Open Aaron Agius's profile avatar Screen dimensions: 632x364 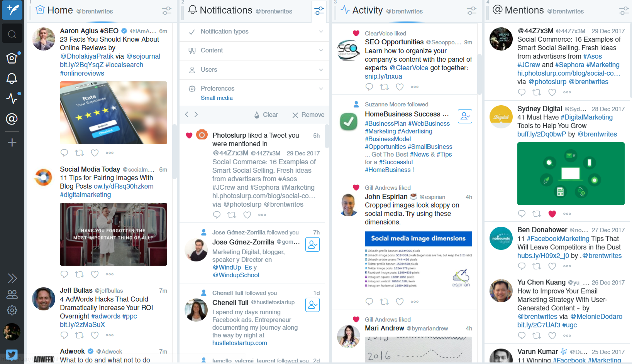(44, 39)
